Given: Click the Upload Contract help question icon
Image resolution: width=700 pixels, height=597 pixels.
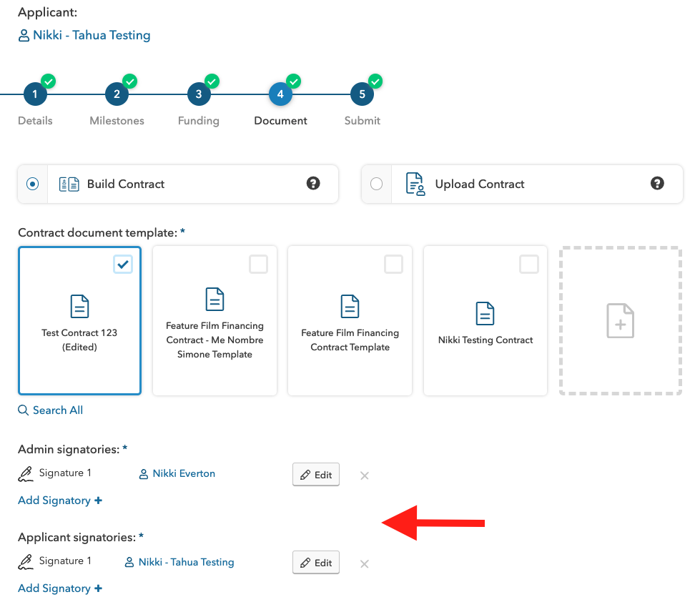Looking at the screenshot, I should tap(657, 184).
